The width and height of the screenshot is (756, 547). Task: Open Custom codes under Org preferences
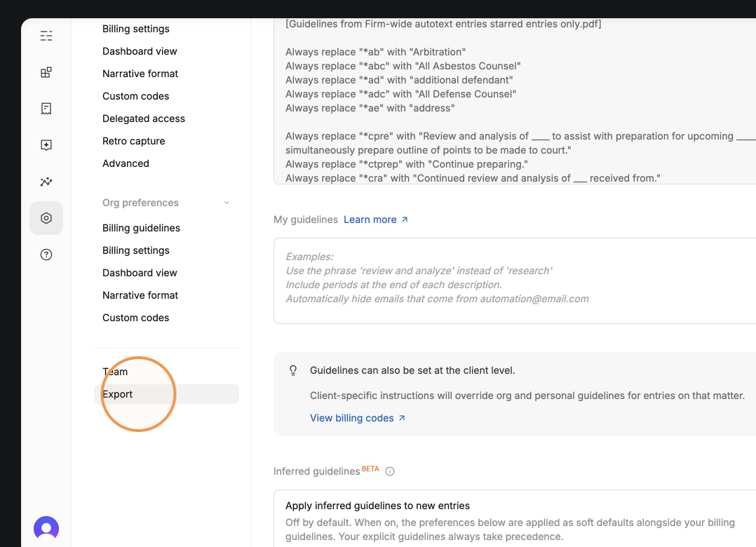pos(136,318)
